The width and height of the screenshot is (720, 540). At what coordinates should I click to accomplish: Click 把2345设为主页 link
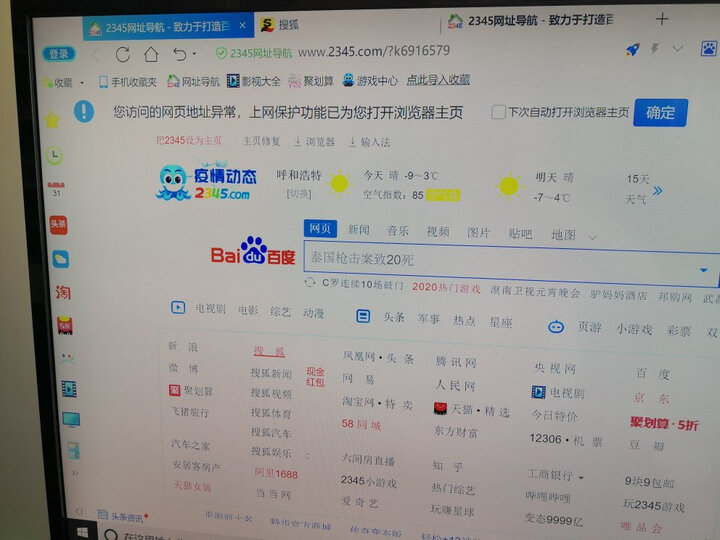(188, 140)
